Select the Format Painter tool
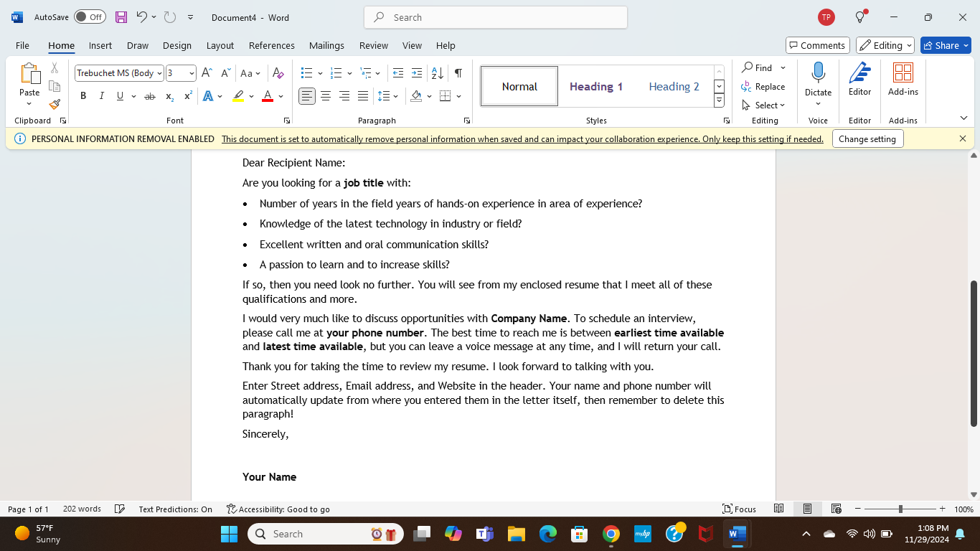 [54, 103]
